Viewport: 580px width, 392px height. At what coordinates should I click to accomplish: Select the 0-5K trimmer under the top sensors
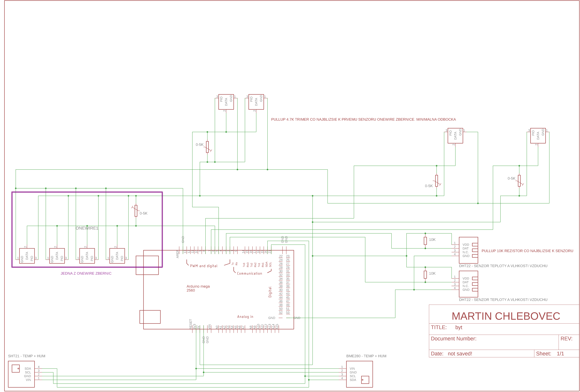pos(207,147)
